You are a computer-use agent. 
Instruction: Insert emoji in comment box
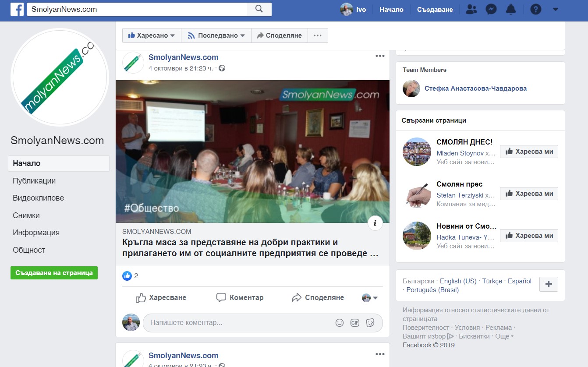point(340,323)
